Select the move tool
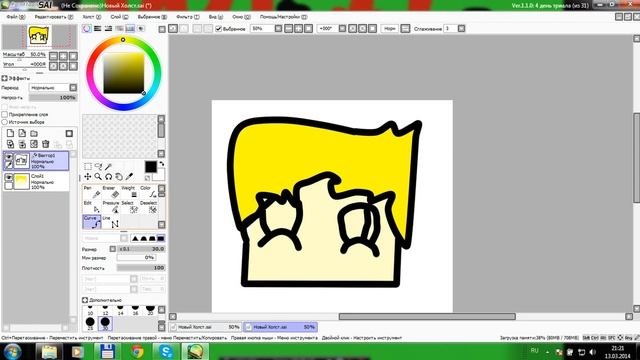The image size is (640, 360). pyautogui.click(x=88, y=176)
